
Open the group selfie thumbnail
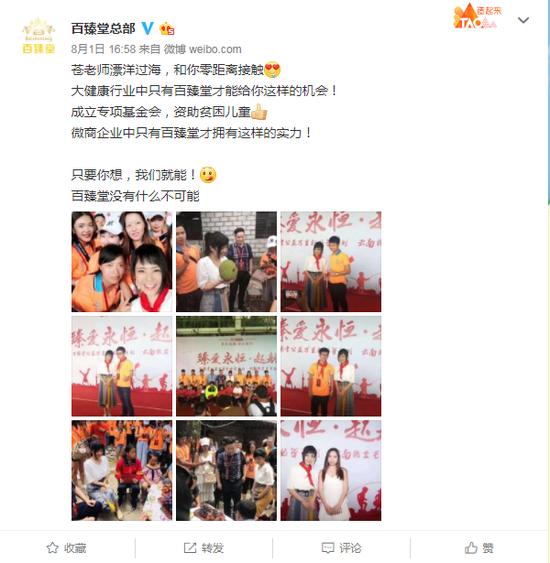(122, 261)
